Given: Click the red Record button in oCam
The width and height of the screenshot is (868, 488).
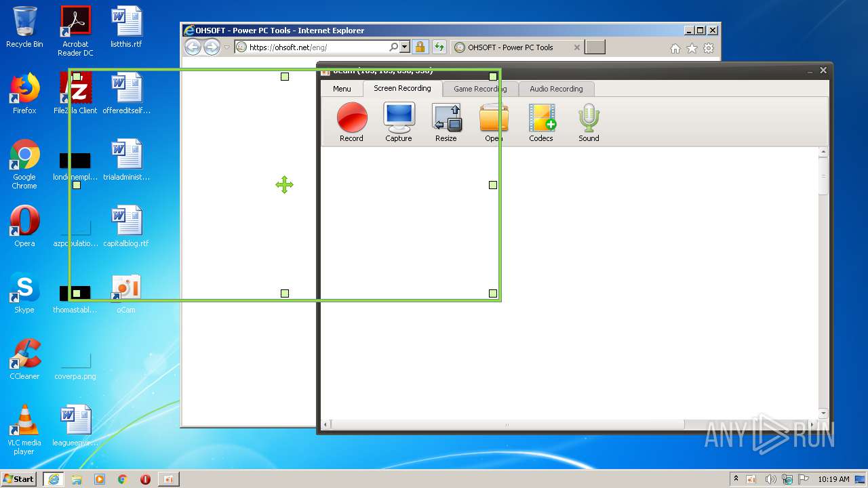Looking at the screenshot, I should (x=352, y=122).
